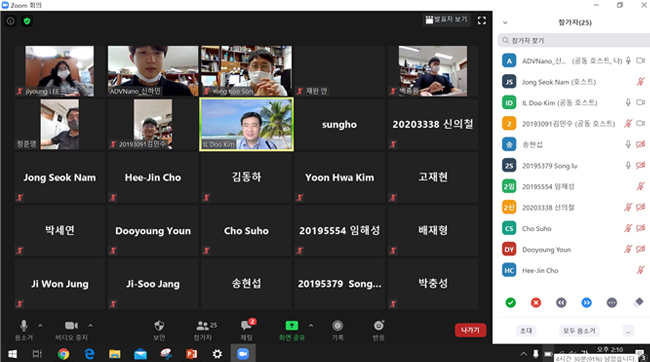Stop video using the camera icon
The image size is (650, 362).
pos(71,326)
